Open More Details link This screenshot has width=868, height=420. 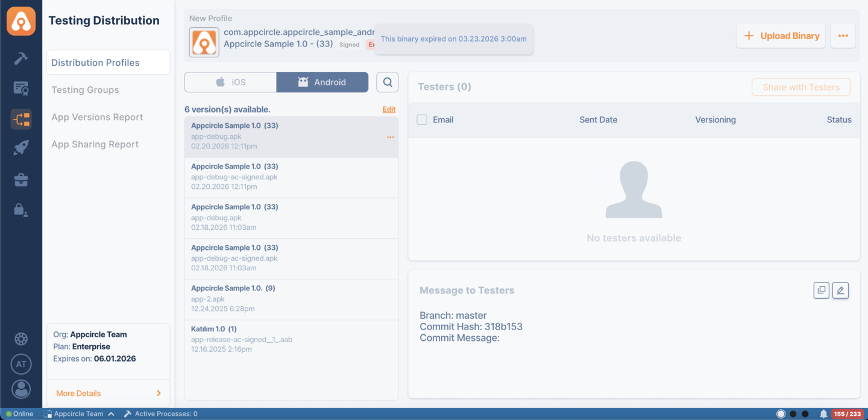tap(77, 393)
